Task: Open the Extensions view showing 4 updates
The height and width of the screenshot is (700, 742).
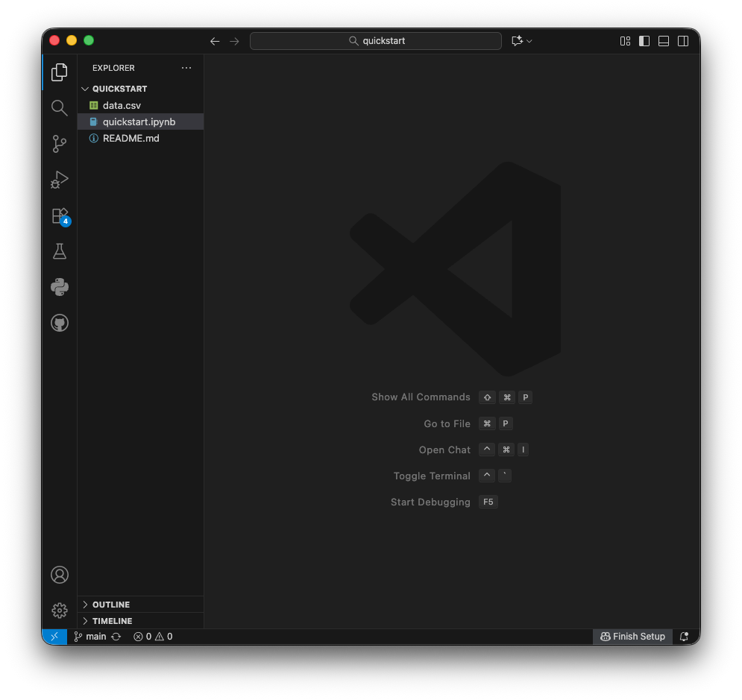Action: point(59,215)
